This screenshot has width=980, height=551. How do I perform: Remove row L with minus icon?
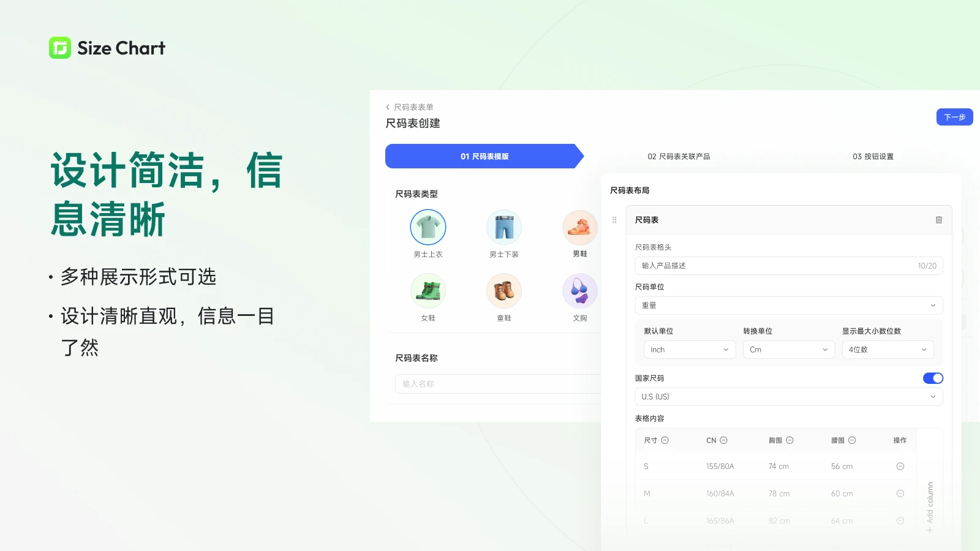coord(900,521)
